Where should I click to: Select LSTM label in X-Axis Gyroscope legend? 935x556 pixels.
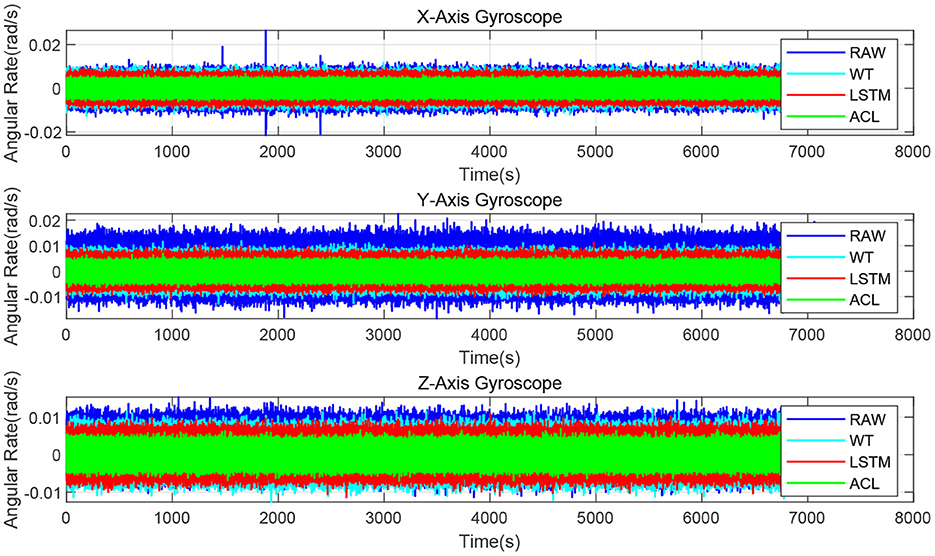(869, 95)
